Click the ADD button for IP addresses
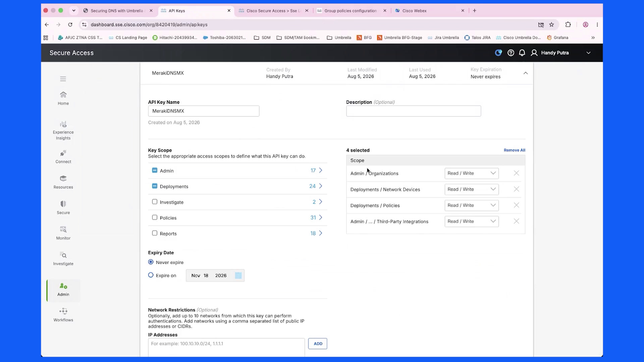 (318, 344)
